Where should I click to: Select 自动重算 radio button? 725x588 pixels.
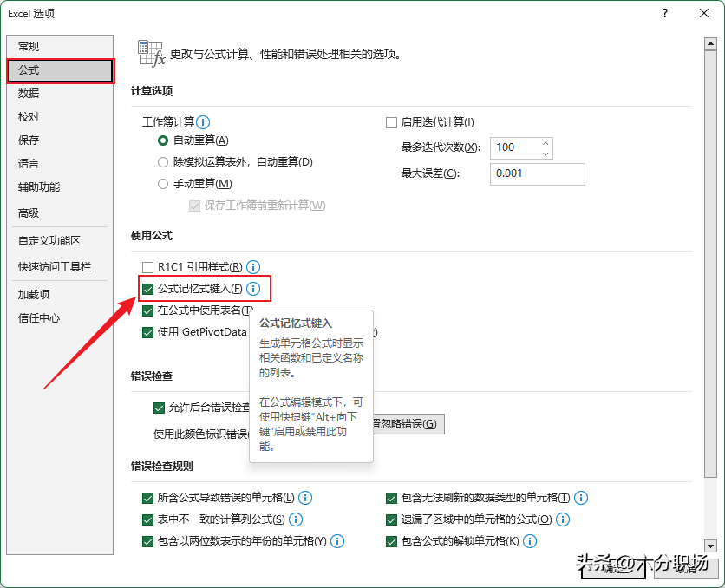pos(163,140)
